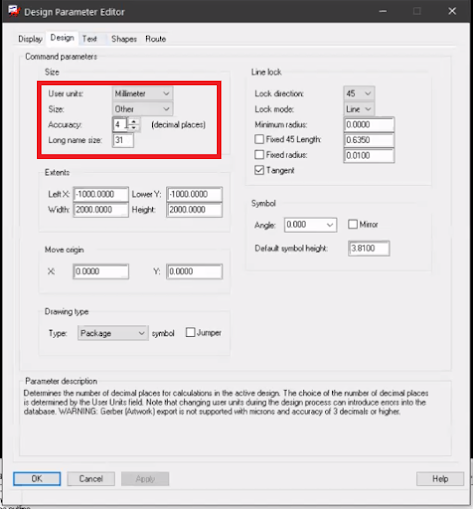This screenshot has width=474, height=512.
Task: Click the '(decimal places)' label text
Action: point(178,125)
